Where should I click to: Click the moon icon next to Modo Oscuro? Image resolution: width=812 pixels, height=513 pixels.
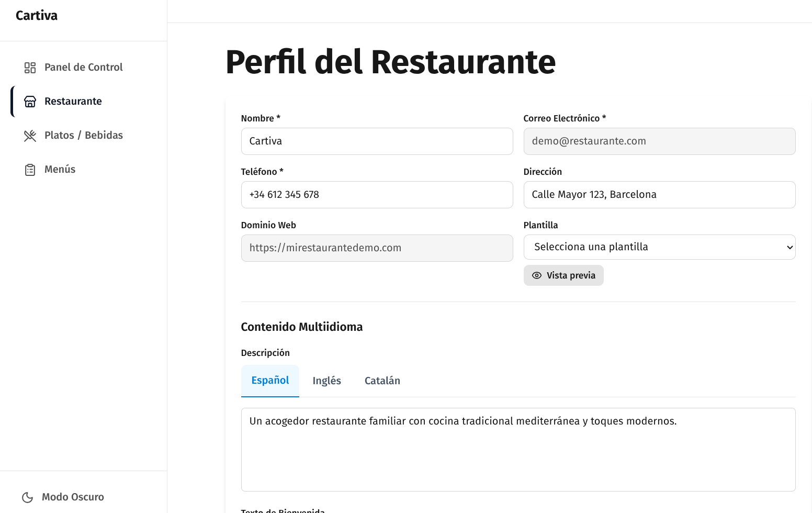coord(26,497)
